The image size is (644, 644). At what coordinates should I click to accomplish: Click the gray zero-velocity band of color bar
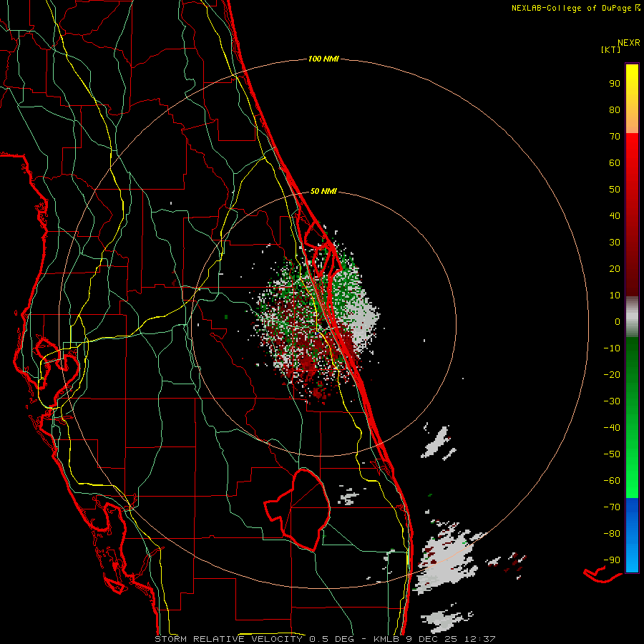(x=632, y=317)
